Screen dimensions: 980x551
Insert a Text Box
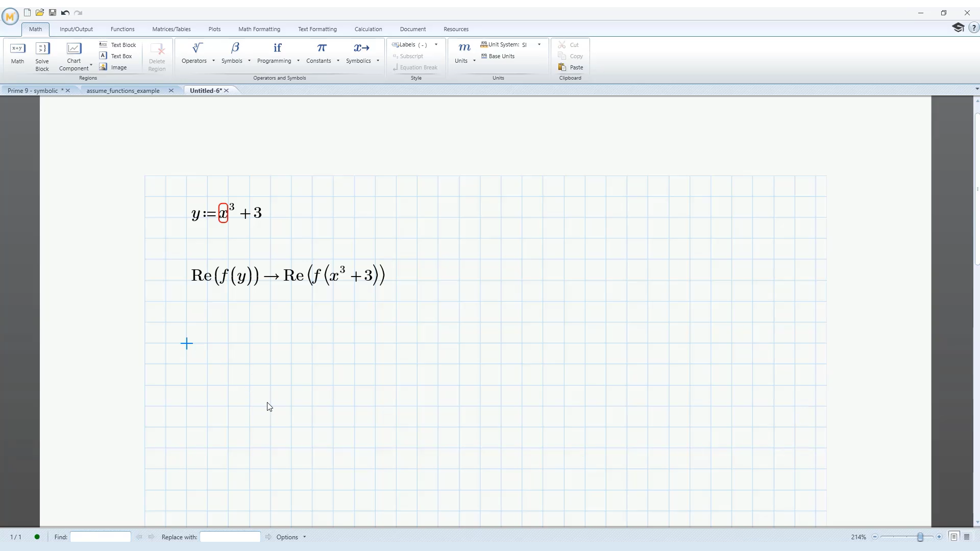pyautogui.click(x=116, y=56)
